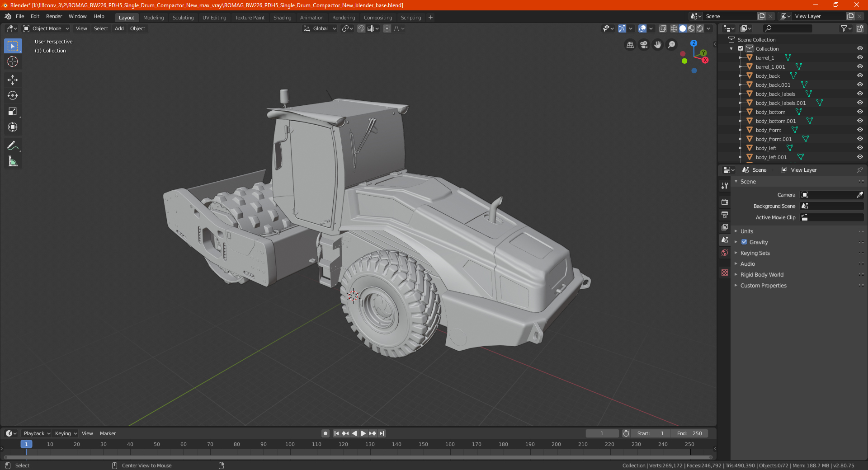Screen dimensions: 868x470
Task: Toggle Collection exclude checkbox in outliner
Action: coord(741,48)
